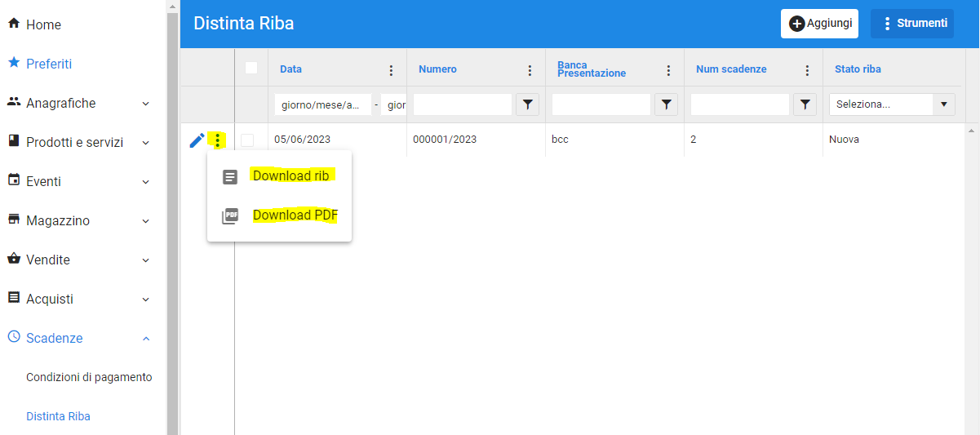This screenshot has width=980, height=435.
Task: Tick the select-all checkbox in table header
Action: click(x=251, y=68)
